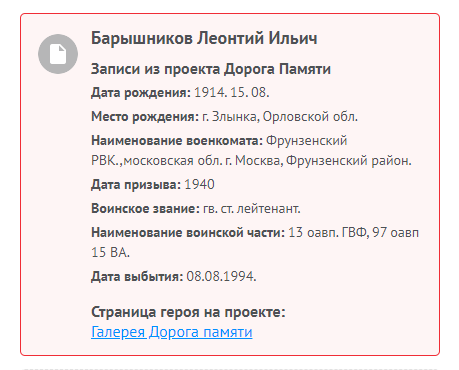Click the 15 ВА. unit continuation text

(110, 253)
